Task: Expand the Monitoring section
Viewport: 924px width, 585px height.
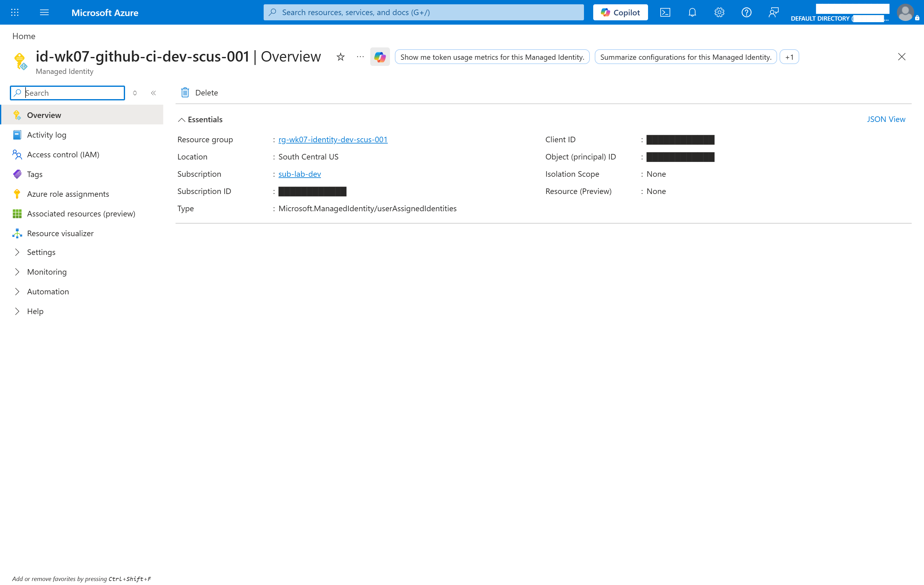Action: click(82, 272)
